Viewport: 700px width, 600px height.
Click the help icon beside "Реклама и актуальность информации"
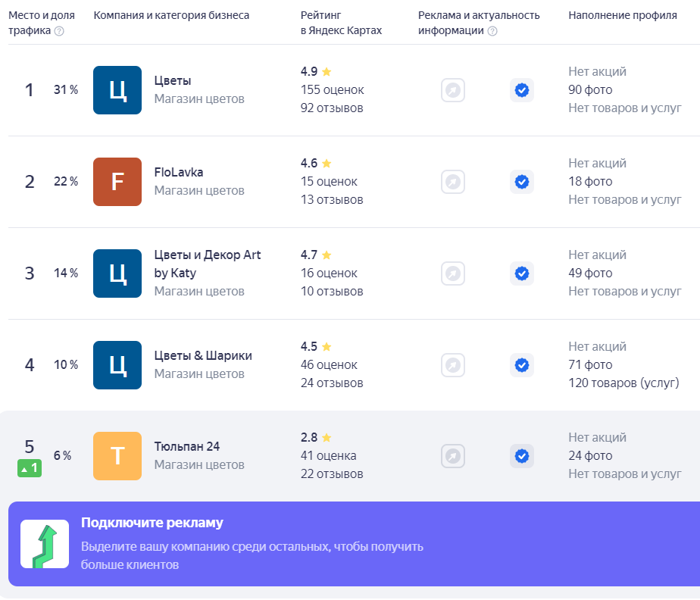click(x=492, y=31)
